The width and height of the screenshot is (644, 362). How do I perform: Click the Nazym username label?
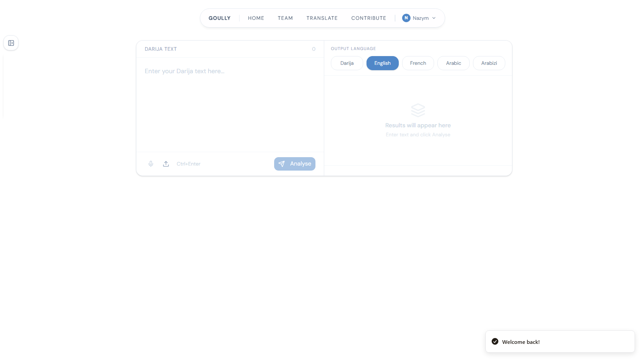(421, 18)
